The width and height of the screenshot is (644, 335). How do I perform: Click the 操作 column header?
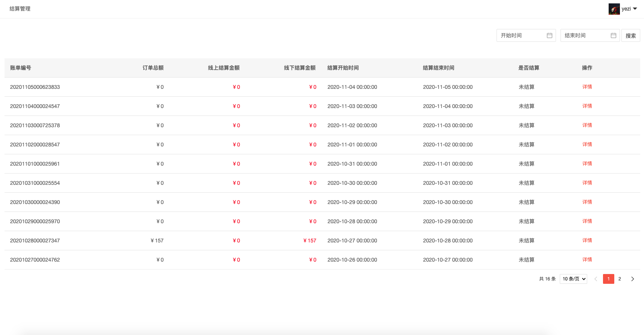pos(587,68)
